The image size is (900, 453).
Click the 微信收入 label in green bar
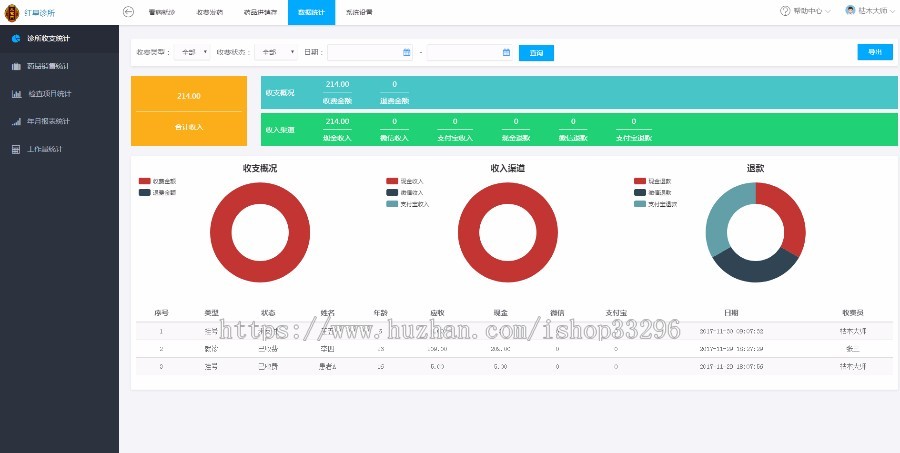click(394, 138)
